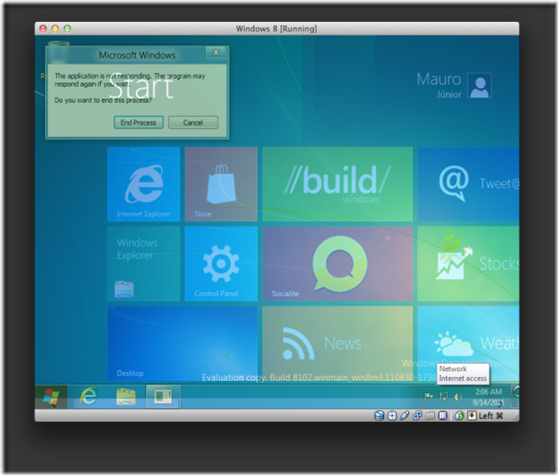This screenshot has height=475, width=558.
Task: Open the News feed tile
Action: pyautogui.click(x=337, y=343)
